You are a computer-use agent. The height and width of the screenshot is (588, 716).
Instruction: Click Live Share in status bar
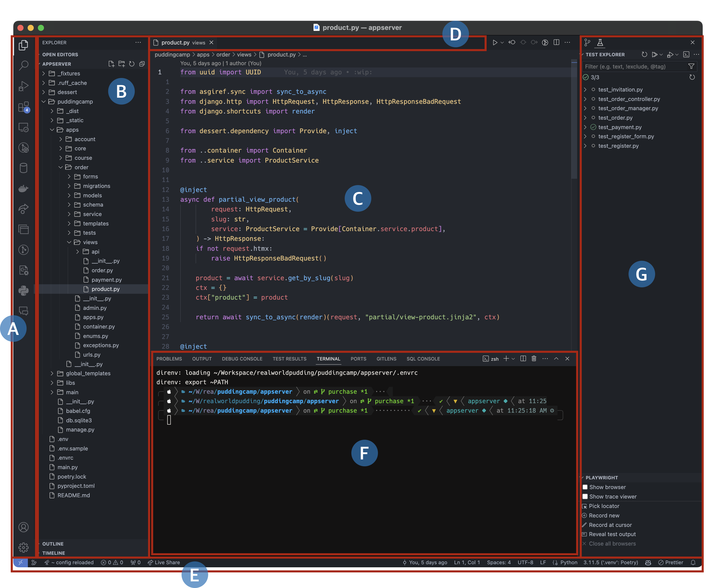point(164,562)
